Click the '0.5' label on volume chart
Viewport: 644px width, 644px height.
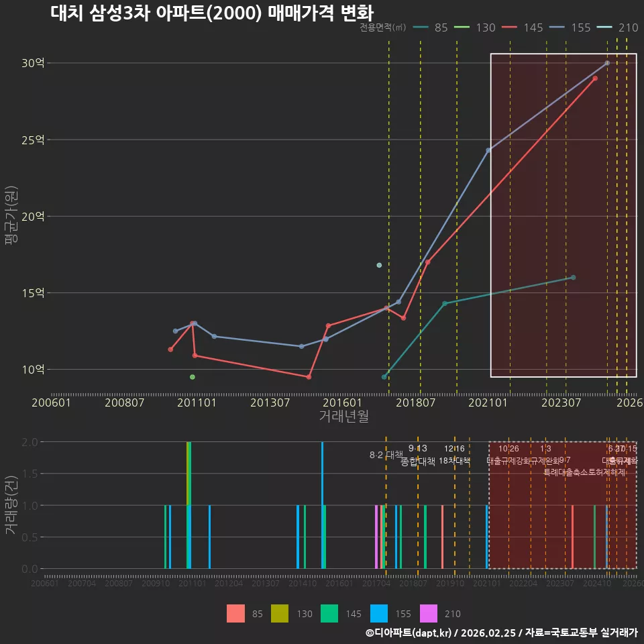point(30,537)
